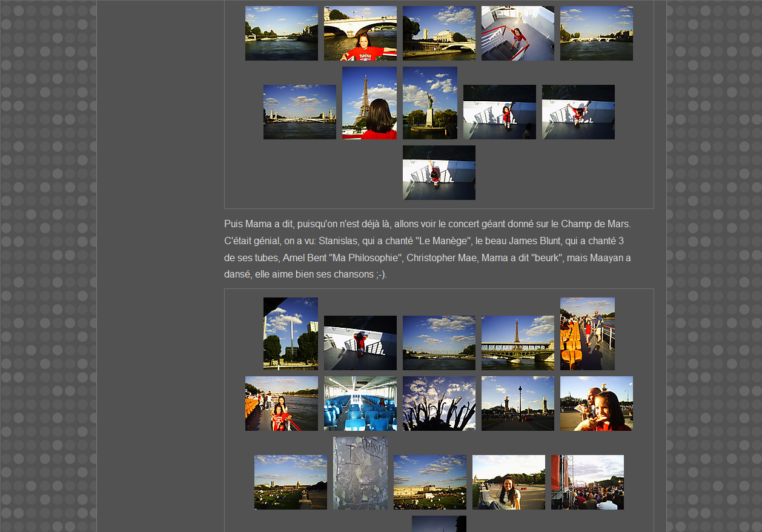View girl on boat staircase photo
This screenshot has height=532, width=762.
tap(517, 33)
